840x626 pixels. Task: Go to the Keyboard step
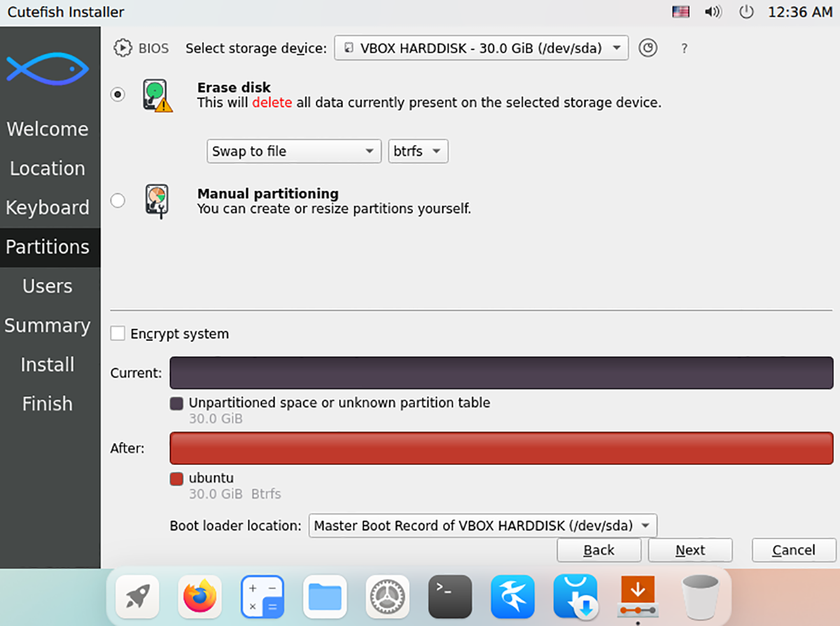point(48,207)
